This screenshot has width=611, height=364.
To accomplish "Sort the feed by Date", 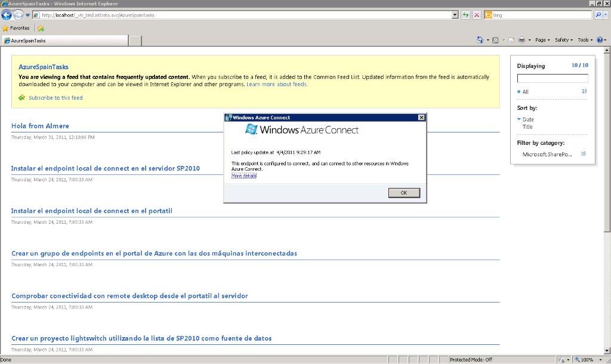I will (x=528, y=120).
